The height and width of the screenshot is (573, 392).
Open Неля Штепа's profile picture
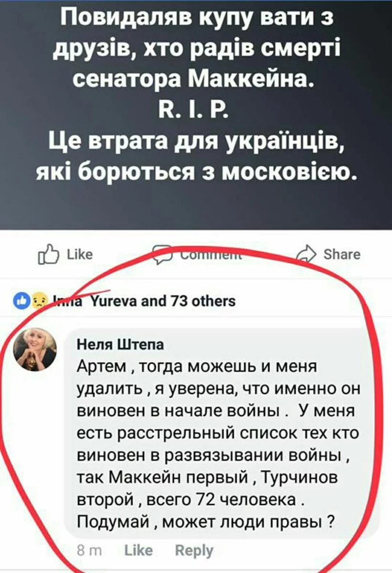tap(35, 349)
